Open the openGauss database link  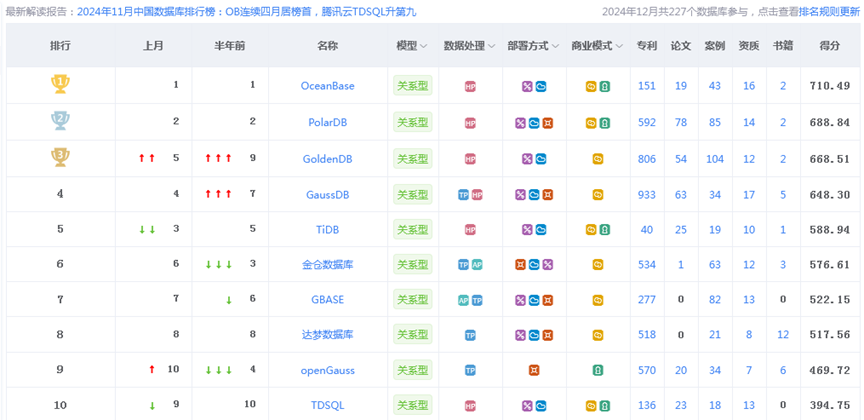pyautogui.click(x=328, y=370)
